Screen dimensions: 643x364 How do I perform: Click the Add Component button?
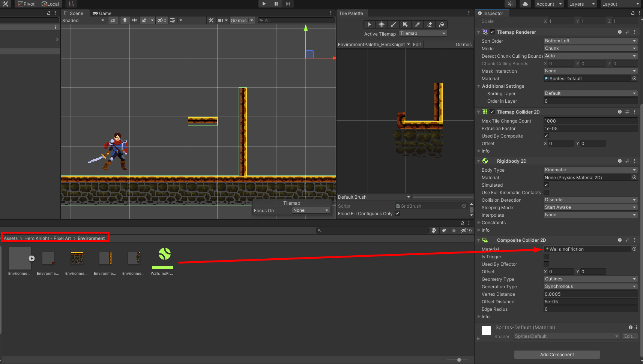pos(557,354)
